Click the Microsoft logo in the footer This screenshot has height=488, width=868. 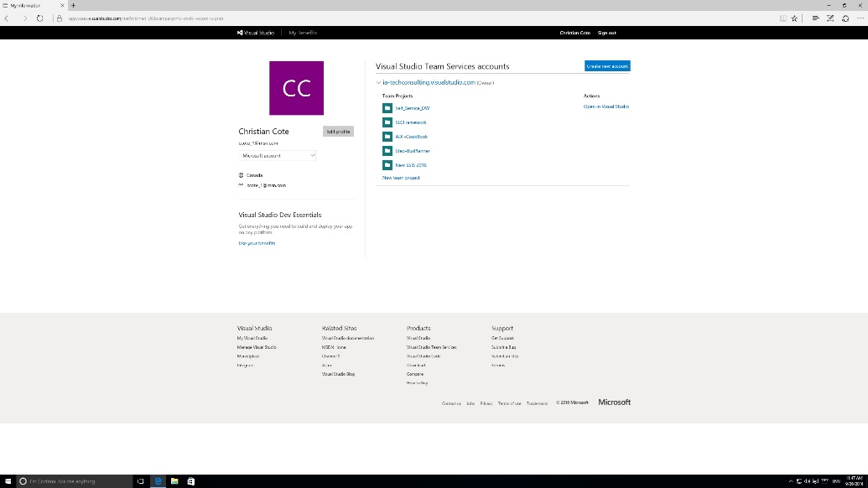click(615, 402)
